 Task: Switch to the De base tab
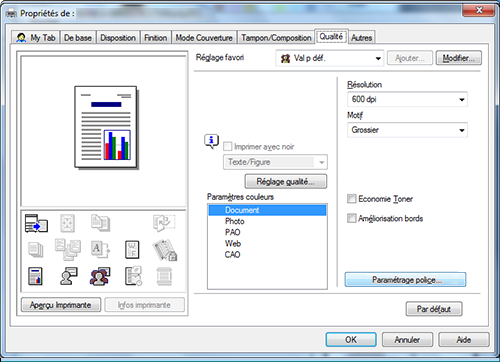(x=78, y=38)
